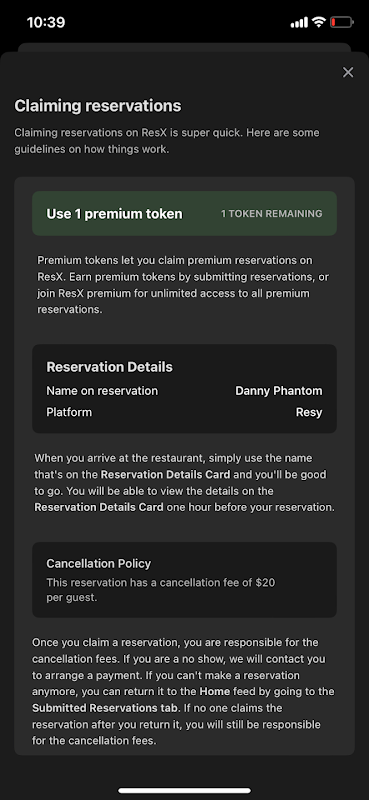Open the Reservation Details card

184,389
